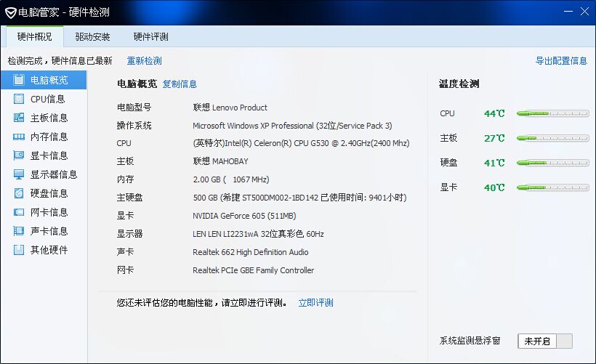
Task: Click the 网卡信息 network card icon
Action: pyautogui.click(x=19, y=212)
